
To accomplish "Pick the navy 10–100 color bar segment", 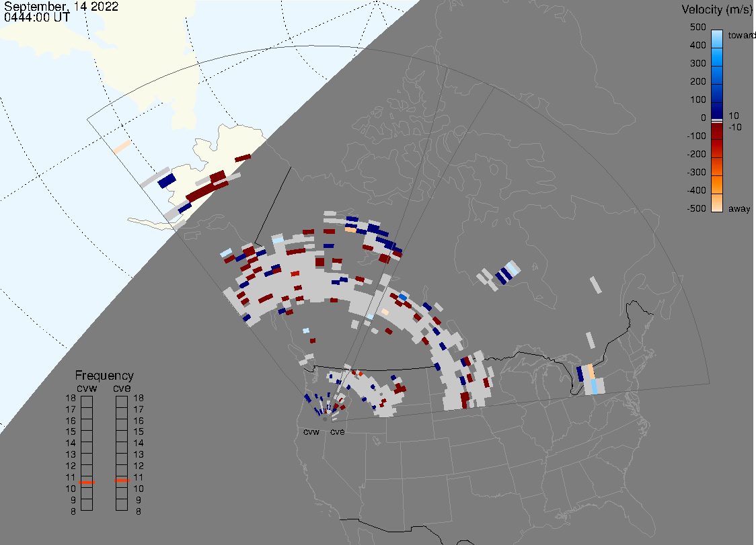I will point(717,110).
